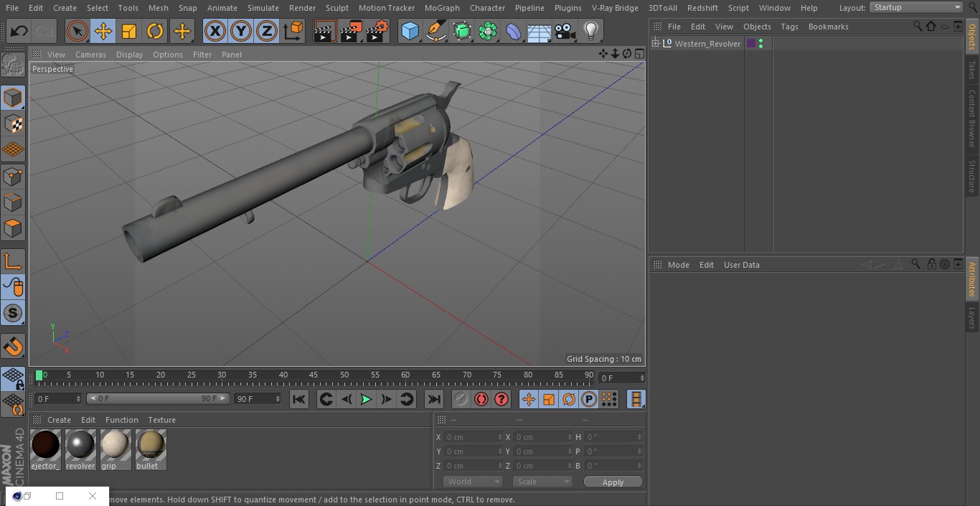Play animation forwards

(x=366, y=399)
